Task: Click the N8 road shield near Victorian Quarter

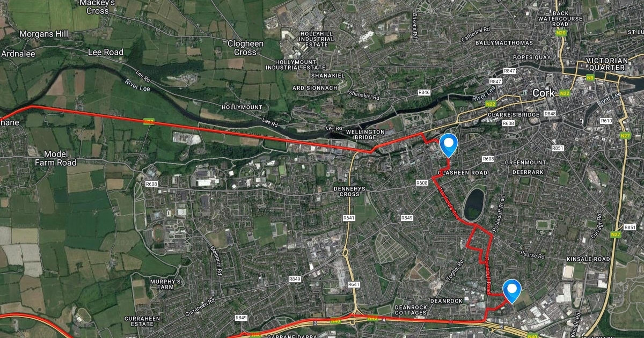Action: [590, 78]
